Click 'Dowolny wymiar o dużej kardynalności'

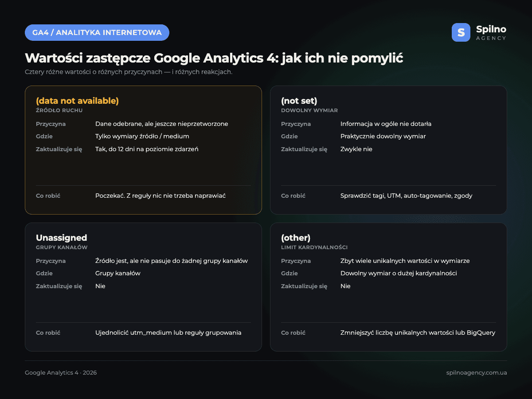pos(399,274)
